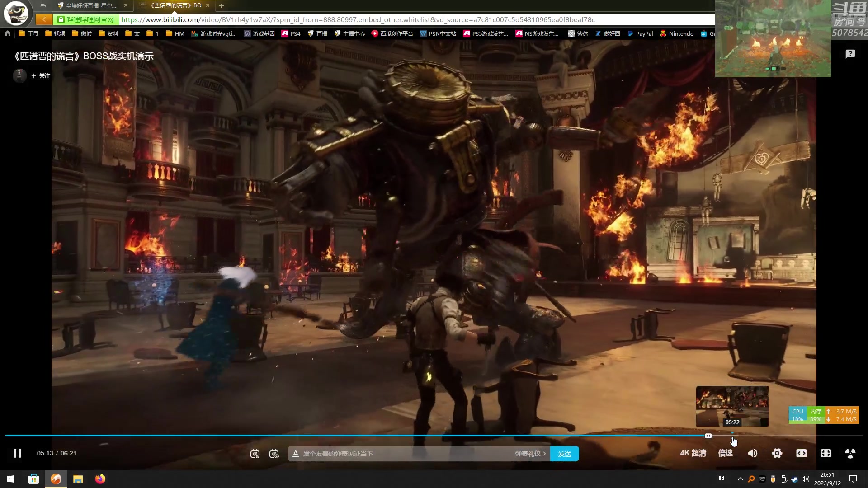Follow the uploader with 关注

(x=41, y=76)
